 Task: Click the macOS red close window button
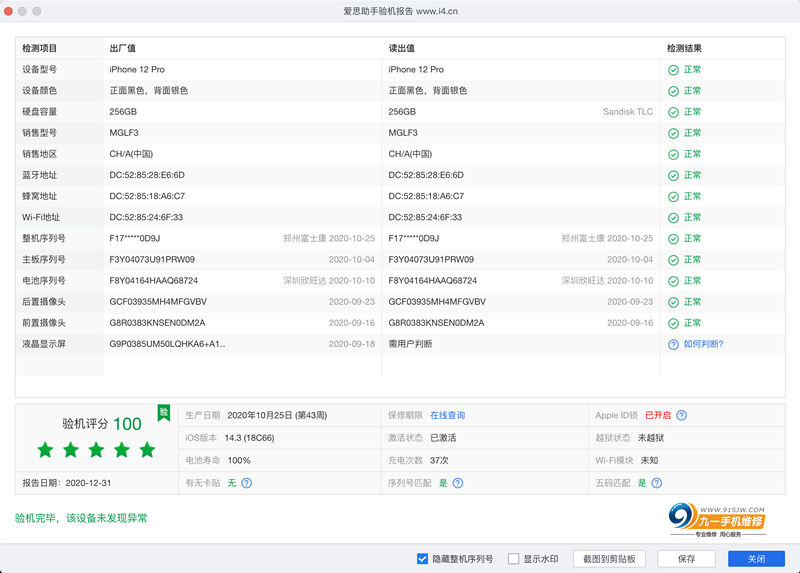point(8,11)
